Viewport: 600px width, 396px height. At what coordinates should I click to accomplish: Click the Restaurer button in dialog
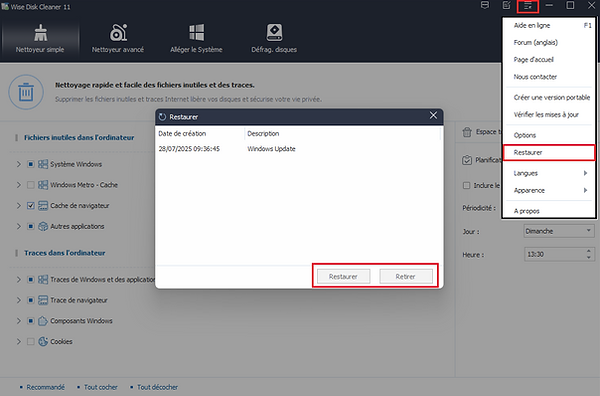click(x=343, y=276)
